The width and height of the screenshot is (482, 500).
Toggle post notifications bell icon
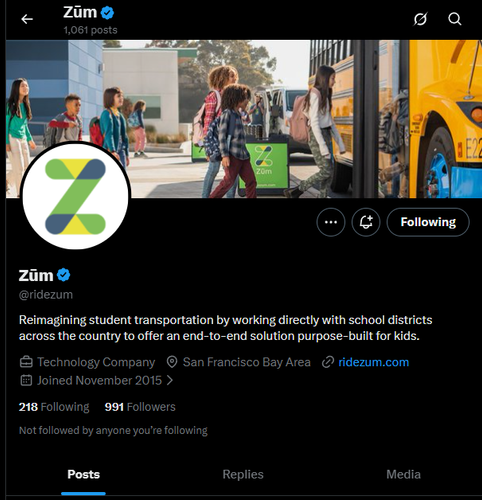(x=366, y=222)
